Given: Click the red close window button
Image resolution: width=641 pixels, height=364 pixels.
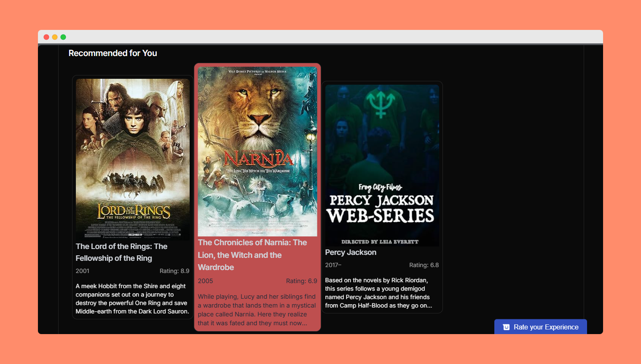Looking at the screenshot, I should tap(46, 37).
